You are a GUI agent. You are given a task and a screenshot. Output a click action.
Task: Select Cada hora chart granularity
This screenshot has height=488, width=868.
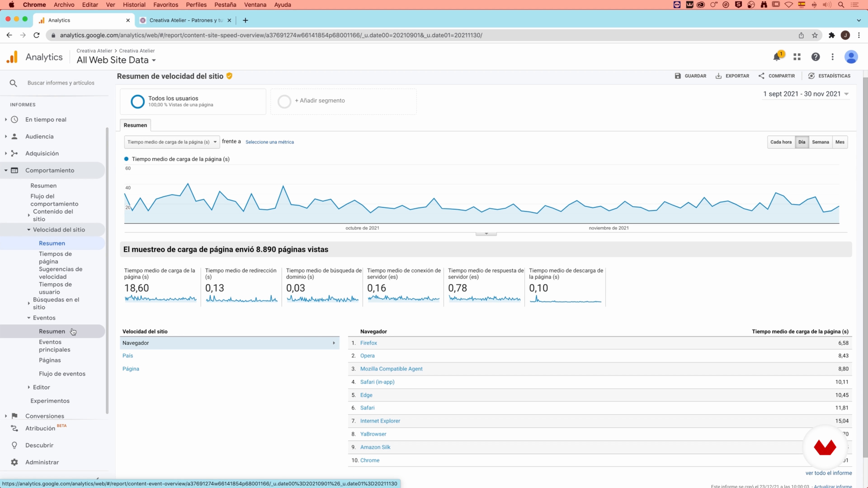781,142
